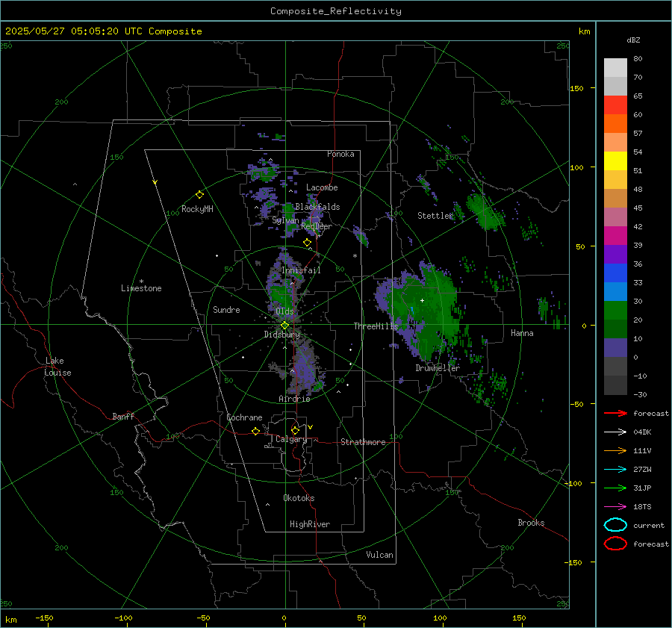Click the Sundre city label

pyautogui.click(x=226, y=310)
